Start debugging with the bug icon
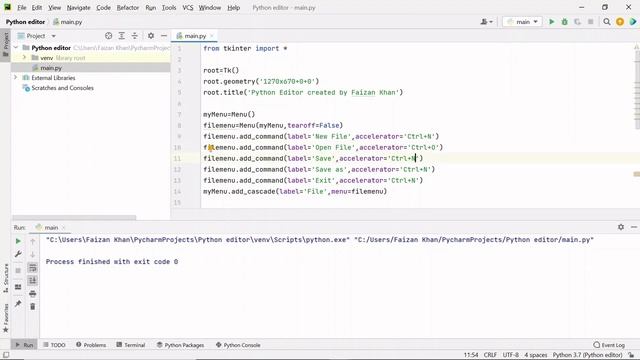Screen dimensions: 640x360 tap(564, 22)
